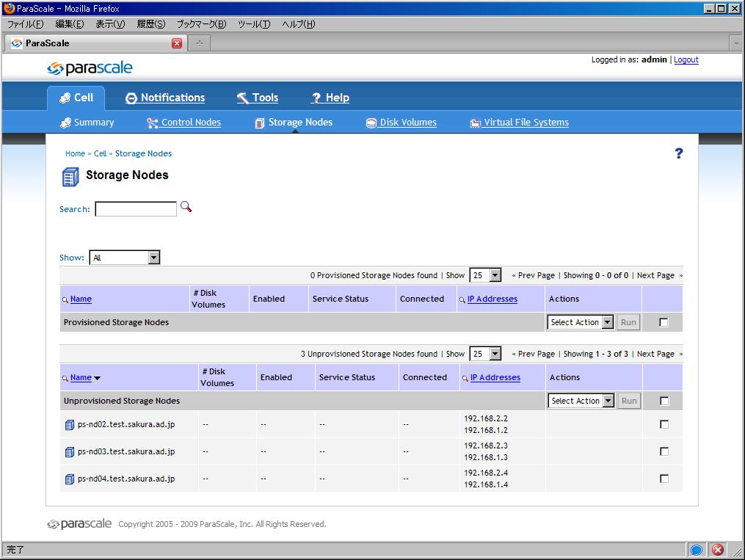This screenshot has height=560, width=745.
Task: Click the large Storage Nodes heading icon
Action: [x=70, y=176]
